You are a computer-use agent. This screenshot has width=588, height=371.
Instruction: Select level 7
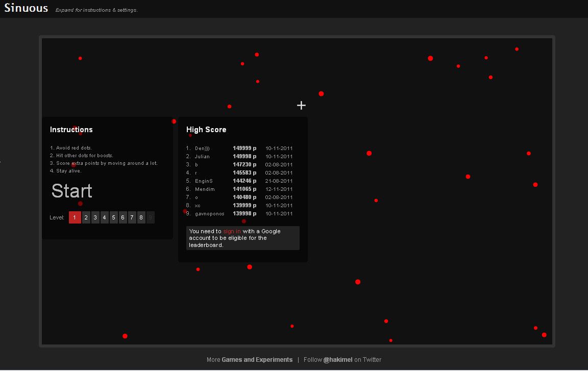point(132,217)
